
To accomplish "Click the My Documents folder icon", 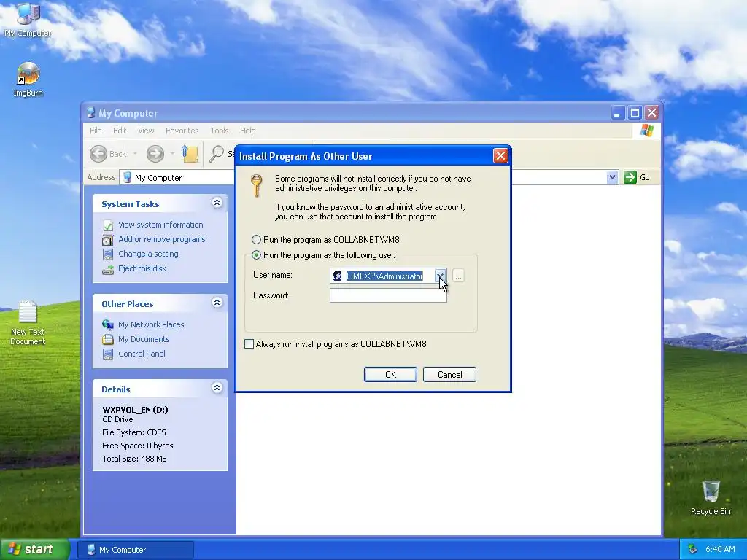I will (108, 340).
